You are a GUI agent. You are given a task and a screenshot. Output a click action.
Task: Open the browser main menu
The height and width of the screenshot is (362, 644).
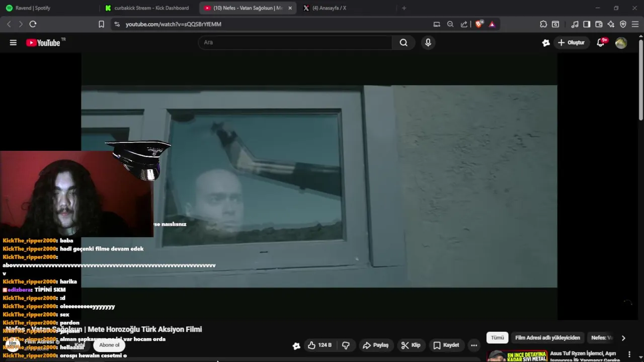635,24
